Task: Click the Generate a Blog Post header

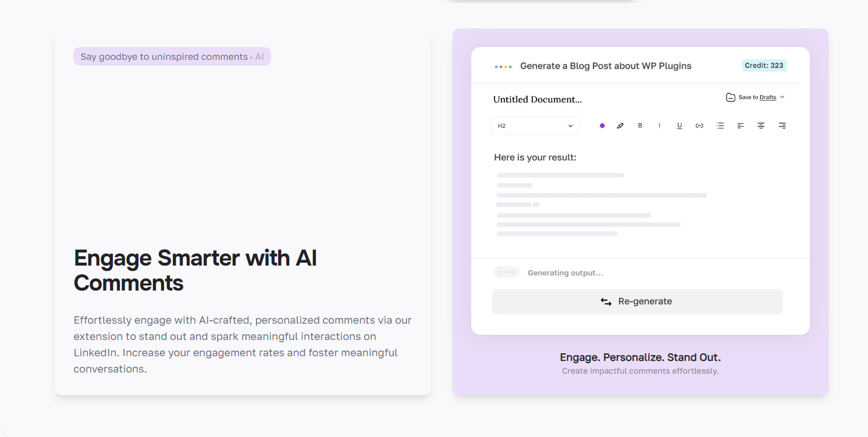Action: [606, 66]
